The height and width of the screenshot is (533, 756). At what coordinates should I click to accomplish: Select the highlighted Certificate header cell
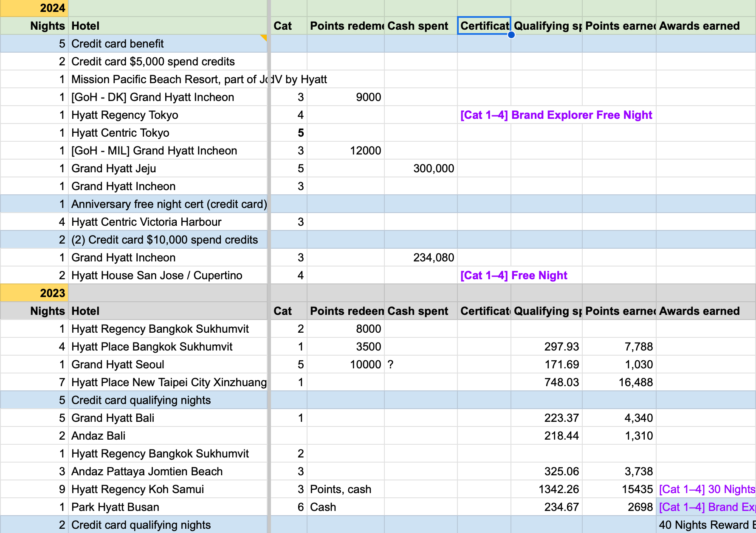(x=484, y=26)
